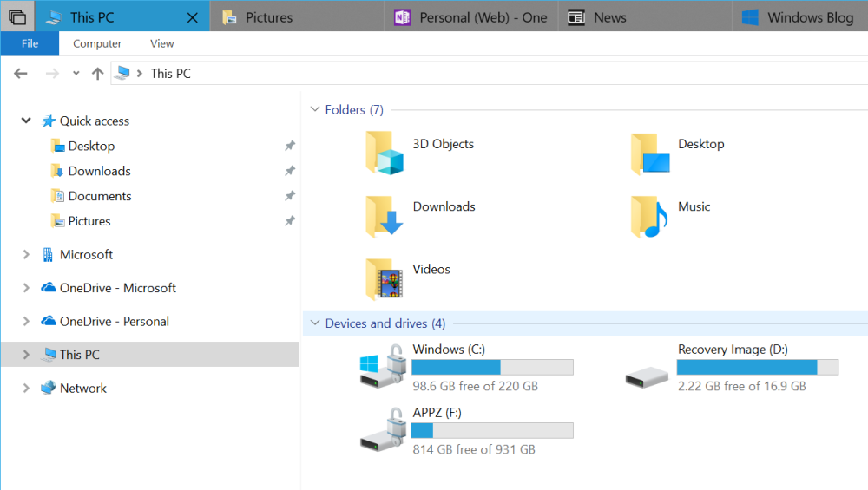The height and width of the screenshot is (490, 868).
Task: Click the This PC icon in address bar
Action: point(123,73)
